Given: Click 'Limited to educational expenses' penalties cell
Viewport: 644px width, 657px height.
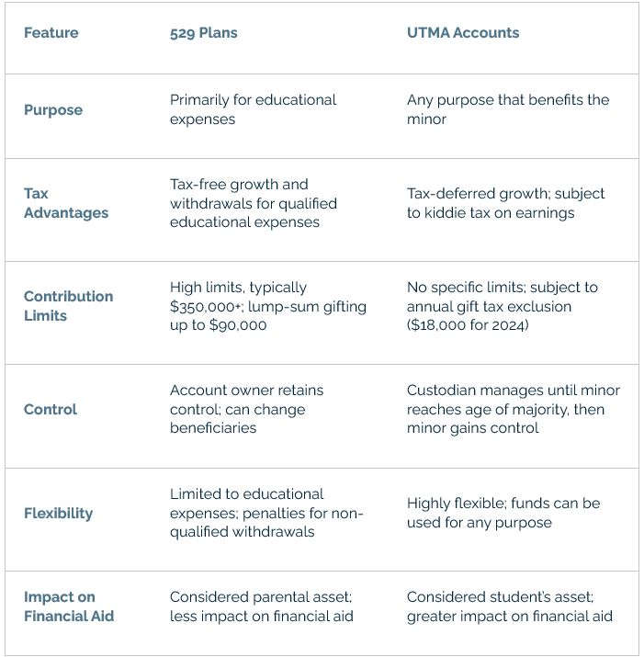Looking at the screenshot, I should [266, 514].
